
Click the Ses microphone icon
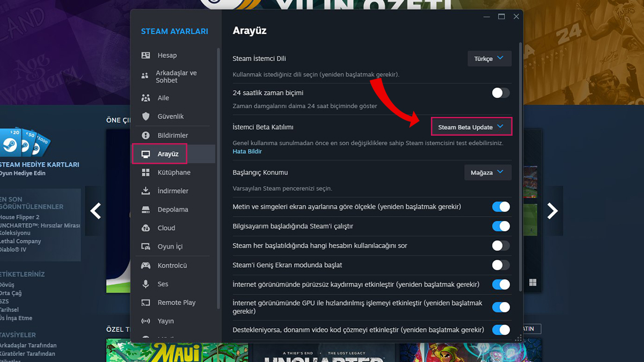tap(145, 284)
